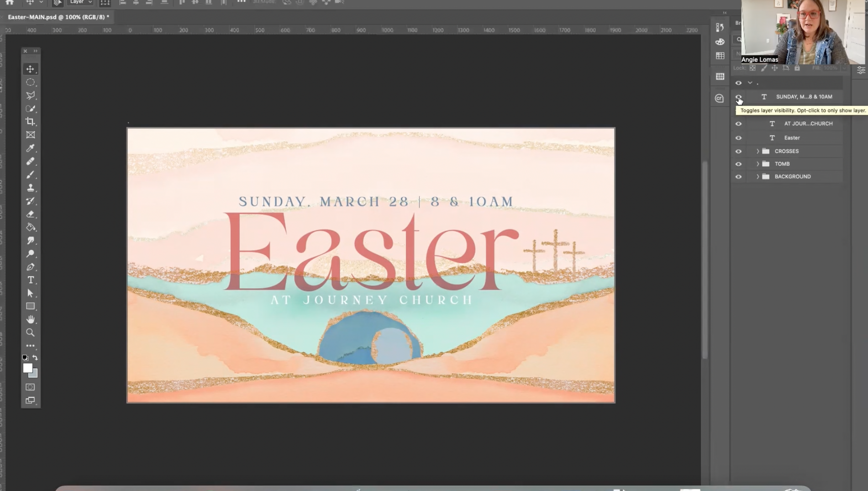The image size is (868, 491).
Task: Select the Lasso tool
Action: click(x=31, y=95)
